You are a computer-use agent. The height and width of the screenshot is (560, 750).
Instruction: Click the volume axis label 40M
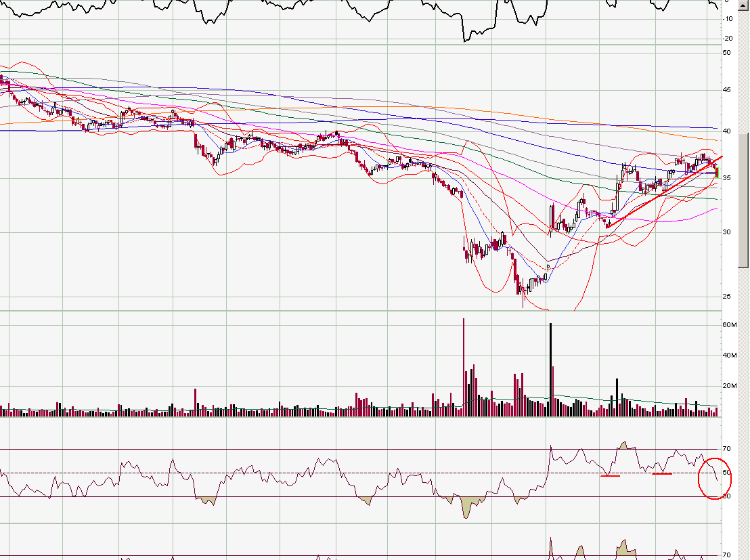point(730,355)
